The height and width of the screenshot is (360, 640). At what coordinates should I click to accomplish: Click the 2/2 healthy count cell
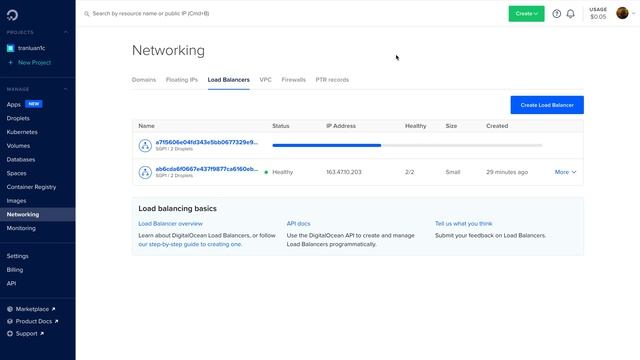[x=409, y=172]
